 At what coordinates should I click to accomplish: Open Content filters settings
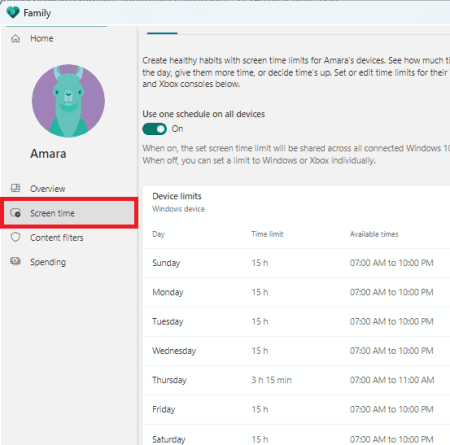click(x=57, y=238)
